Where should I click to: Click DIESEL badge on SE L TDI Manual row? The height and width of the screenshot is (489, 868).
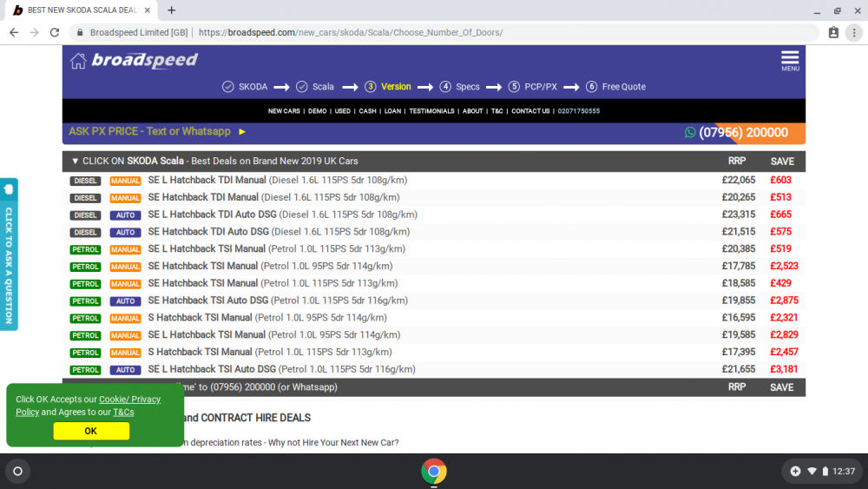coord(85,181)
